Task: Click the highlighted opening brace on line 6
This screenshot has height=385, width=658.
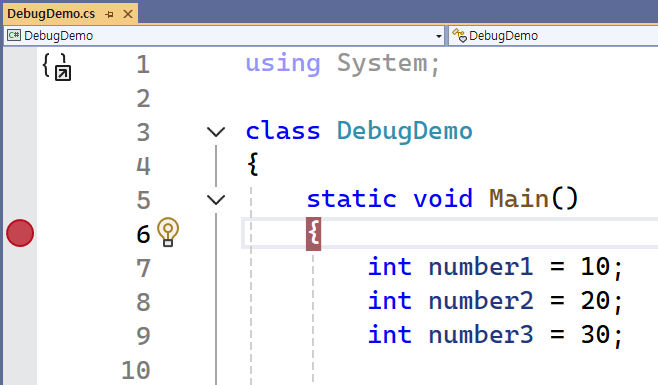Action: click(313, 234)
